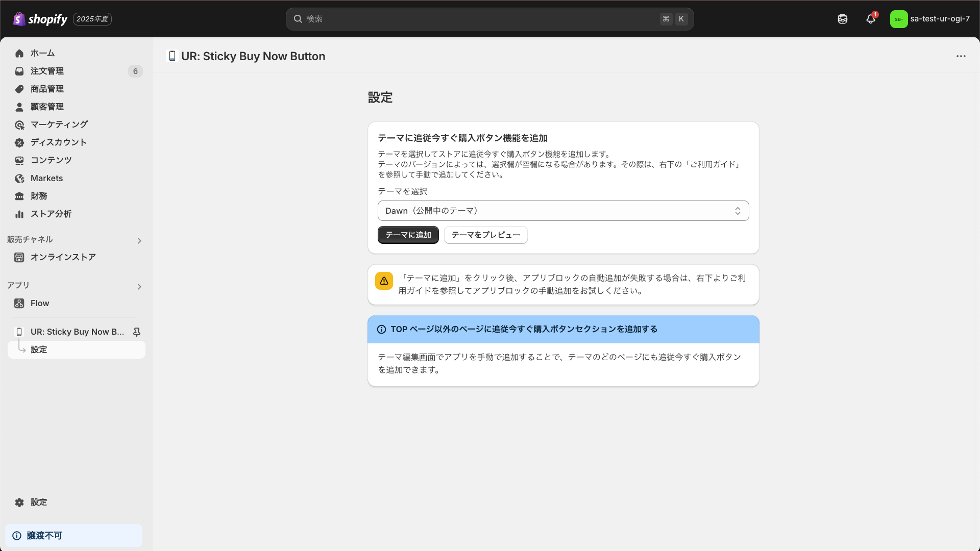Click the テーマに追加 button
980x551 pixels.
tap(408, 235)
